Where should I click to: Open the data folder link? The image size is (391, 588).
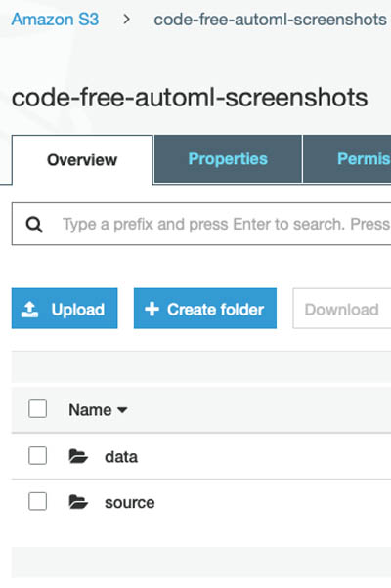pyautogui.click(x=121, y=457)
